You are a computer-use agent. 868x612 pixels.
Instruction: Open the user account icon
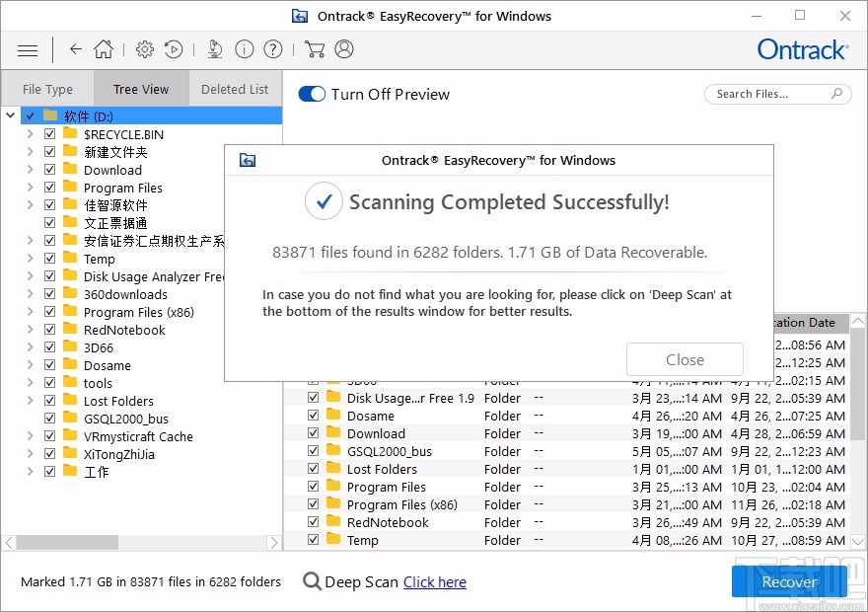pyautogui.click(x=344, y=49)
